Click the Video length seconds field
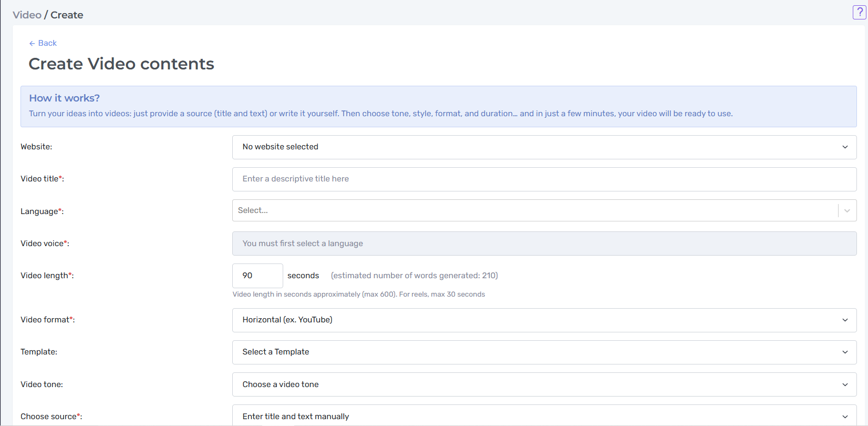This screenshot has width=868, height=426. [x=257, y=276]
